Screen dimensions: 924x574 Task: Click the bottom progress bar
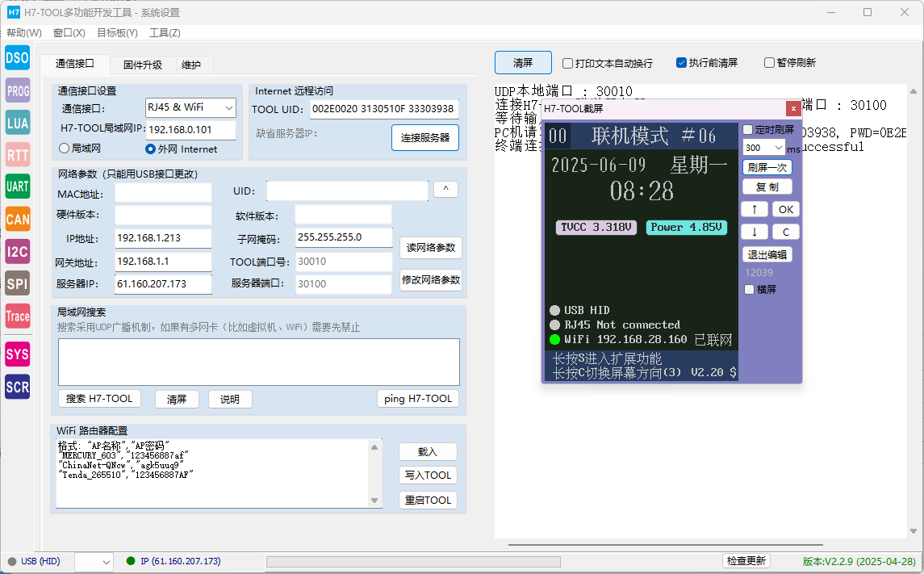(x=413, y=562)
